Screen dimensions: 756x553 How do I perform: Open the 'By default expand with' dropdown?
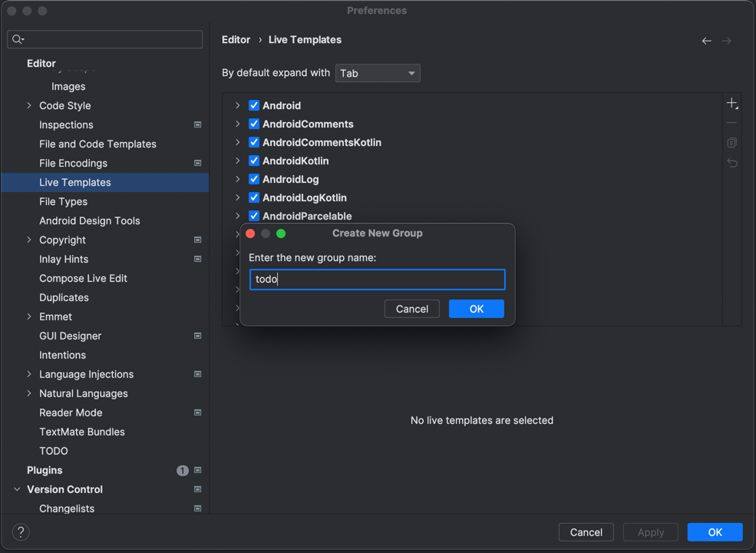(378, 73)
